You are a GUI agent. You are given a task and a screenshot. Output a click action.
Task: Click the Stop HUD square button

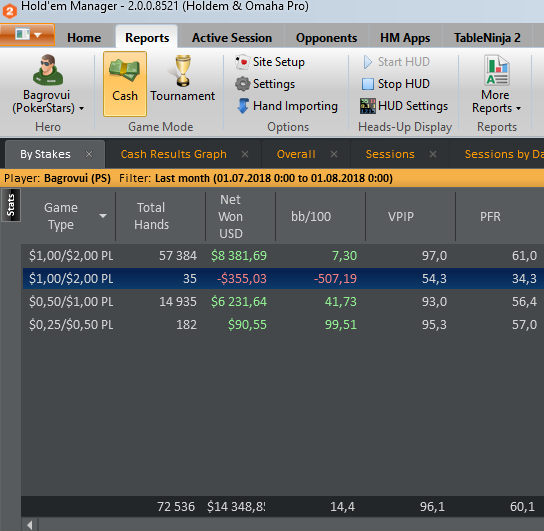pos(368,84)
